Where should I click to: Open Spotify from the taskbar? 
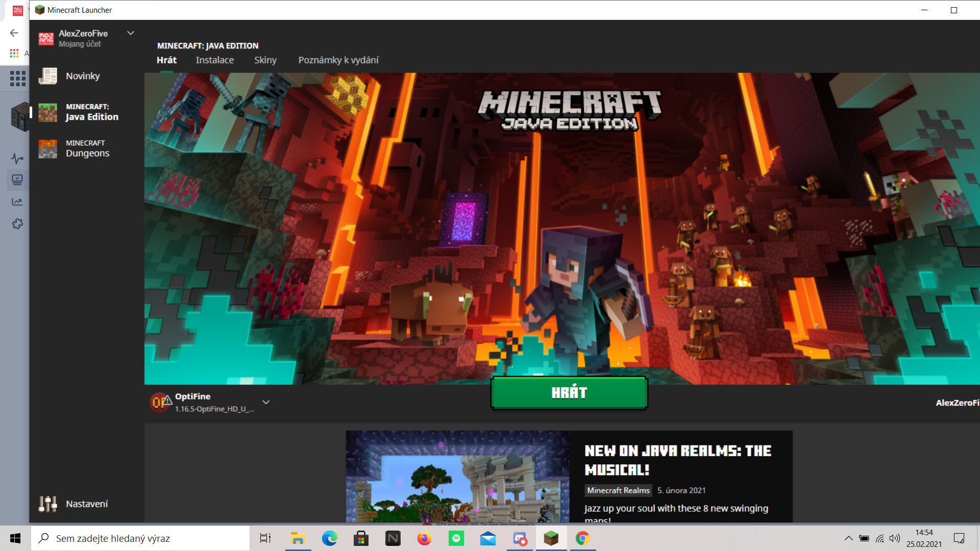456,539
